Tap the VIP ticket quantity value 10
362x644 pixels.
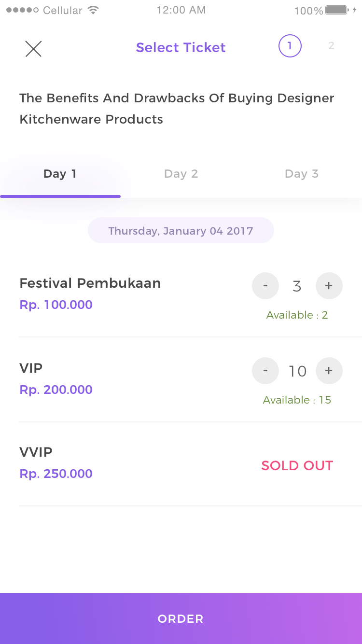pyautogui.click(x=297, y=371)
